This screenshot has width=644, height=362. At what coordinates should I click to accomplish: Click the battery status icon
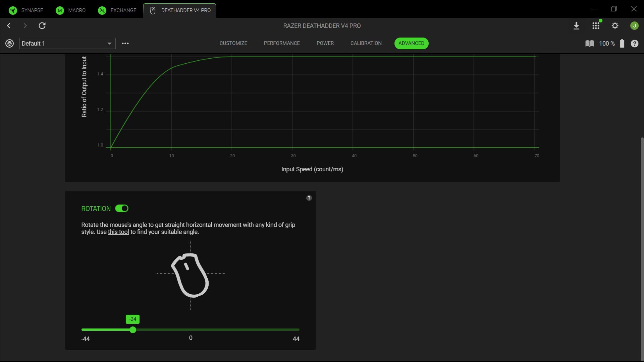tap(622, 44)
